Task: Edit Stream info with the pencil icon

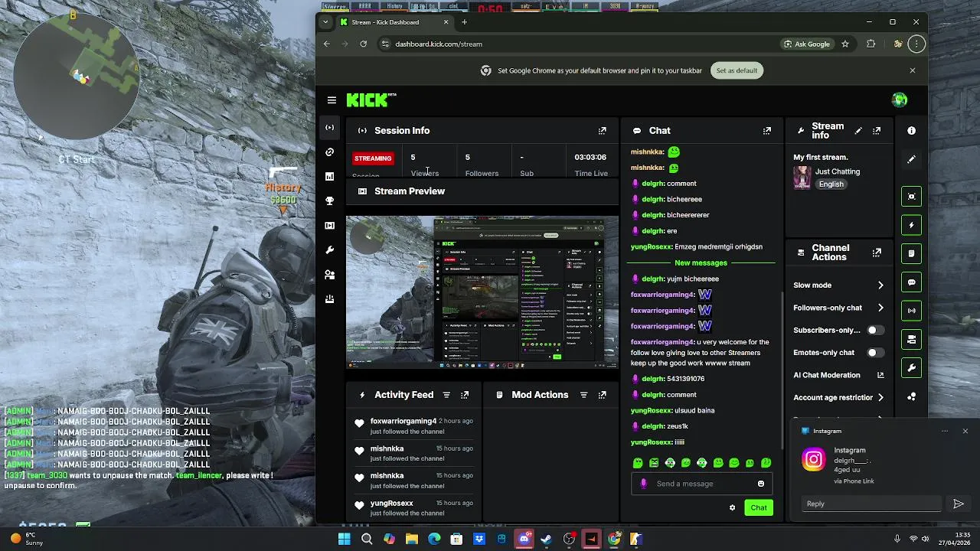Action: pyautogui.click(x=858, y=131)
